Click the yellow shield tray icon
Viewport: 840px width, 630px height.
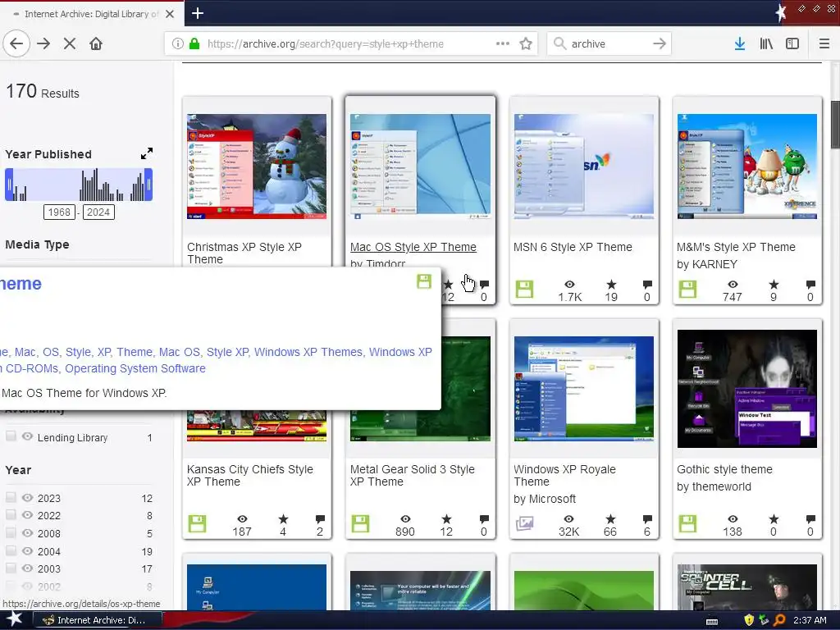tap(749, 620)
